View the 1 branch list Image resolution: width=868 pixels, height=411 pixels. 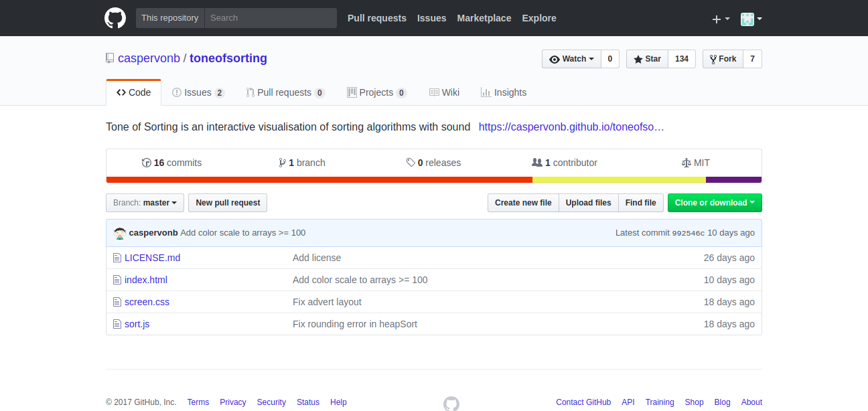(302, 163)
